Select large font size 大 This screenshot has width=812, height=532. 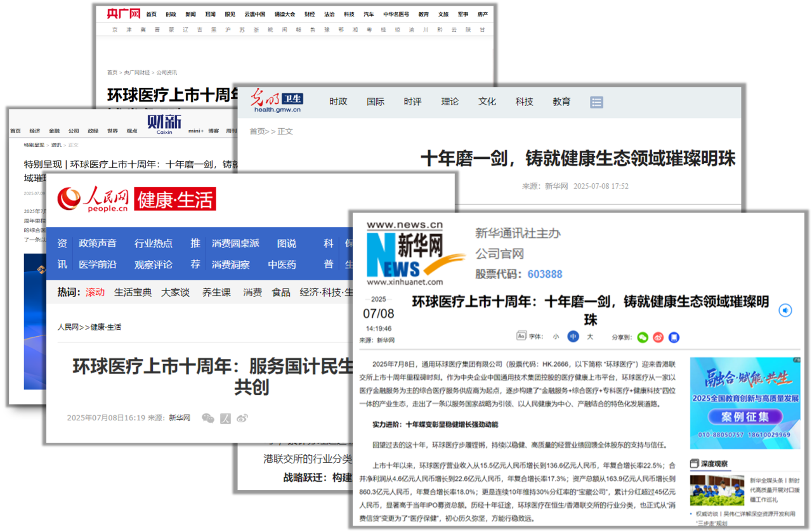click(x=590, y=337)
